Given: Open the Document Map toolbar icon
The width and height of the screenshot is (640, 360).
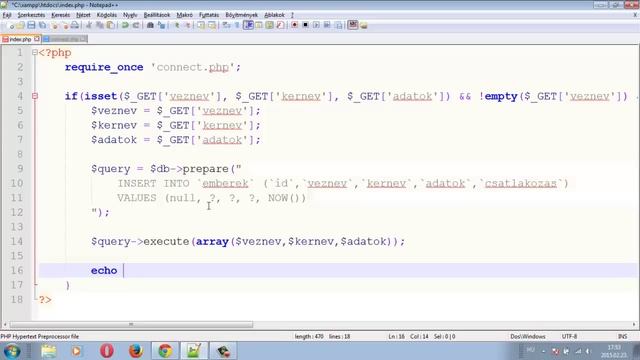Looking at the screenshot, I should pos(270,25).
